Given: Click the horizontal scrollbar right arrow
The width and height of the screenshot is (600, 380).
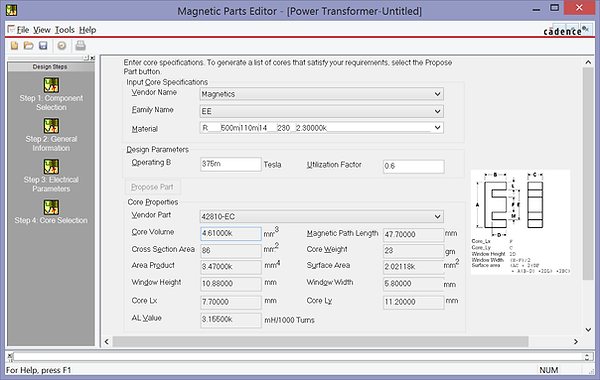Looking at the screenshot, I should tap(576, 342).
